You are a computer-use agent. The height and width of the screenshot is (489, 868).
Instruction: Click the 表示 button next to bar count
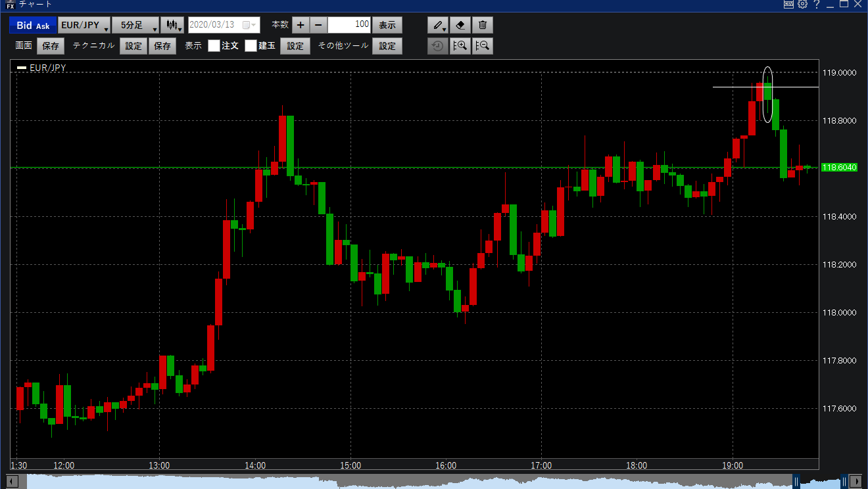[x=387, y=26]
